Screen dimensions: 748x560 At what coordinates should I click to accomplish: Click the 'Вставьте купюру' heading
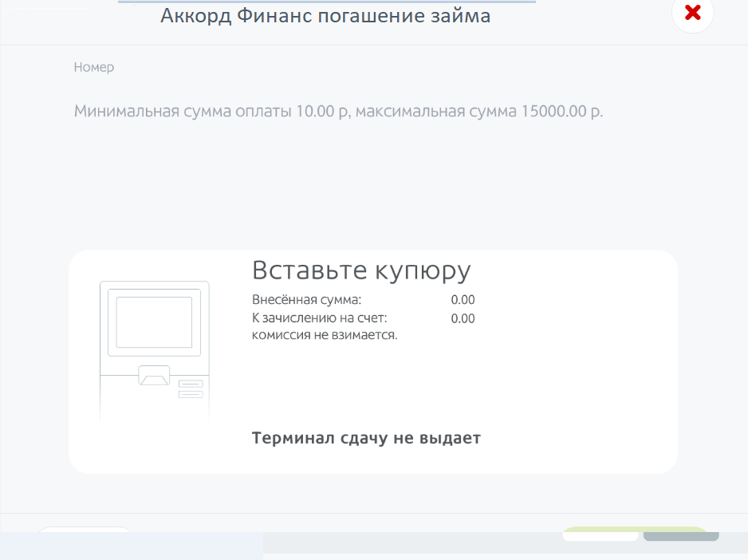point(361,270)
